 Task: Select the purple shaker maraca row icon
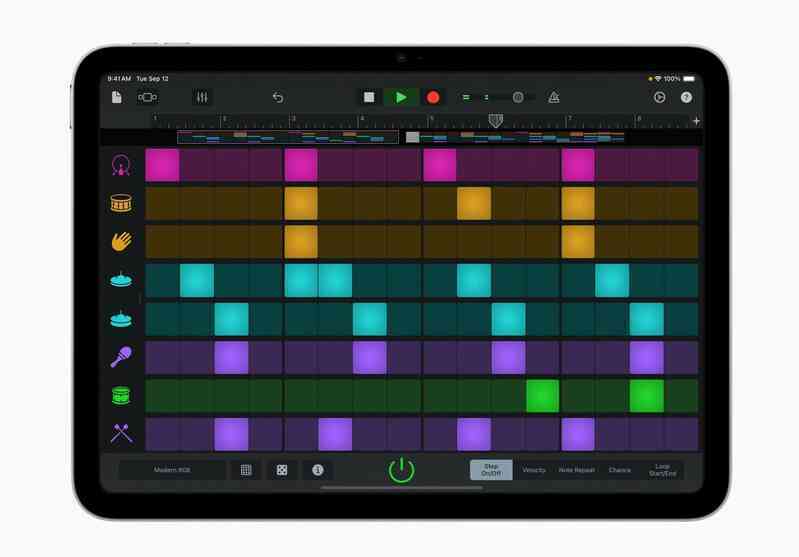point(121,357)
